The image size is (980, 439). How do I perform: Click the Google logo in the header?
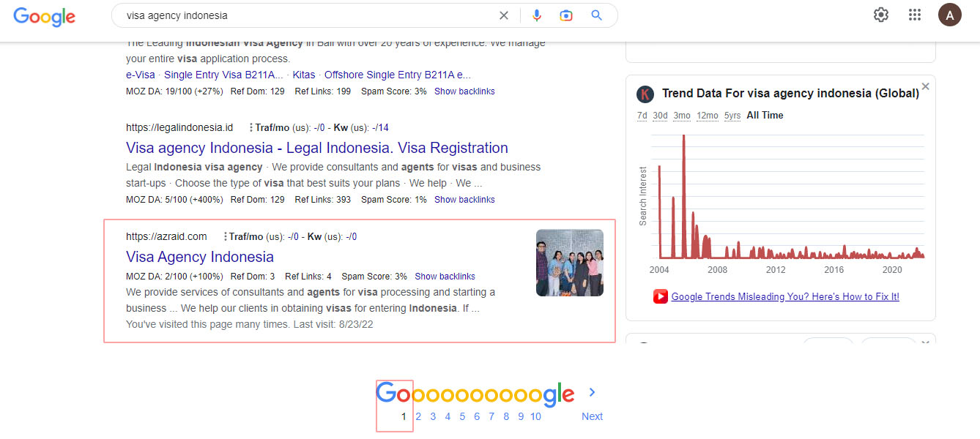[44, 16]
